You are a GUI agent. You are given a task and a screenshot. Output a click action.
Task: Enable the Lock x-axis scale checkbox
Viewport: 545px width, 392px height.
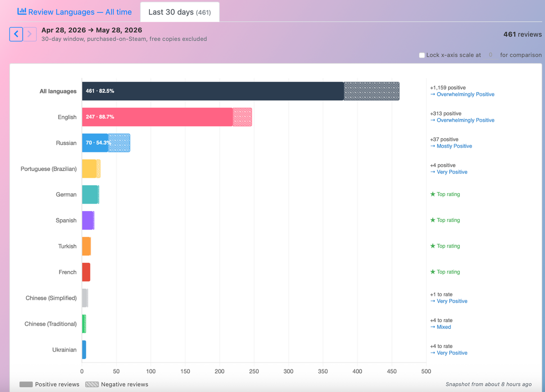422,55
